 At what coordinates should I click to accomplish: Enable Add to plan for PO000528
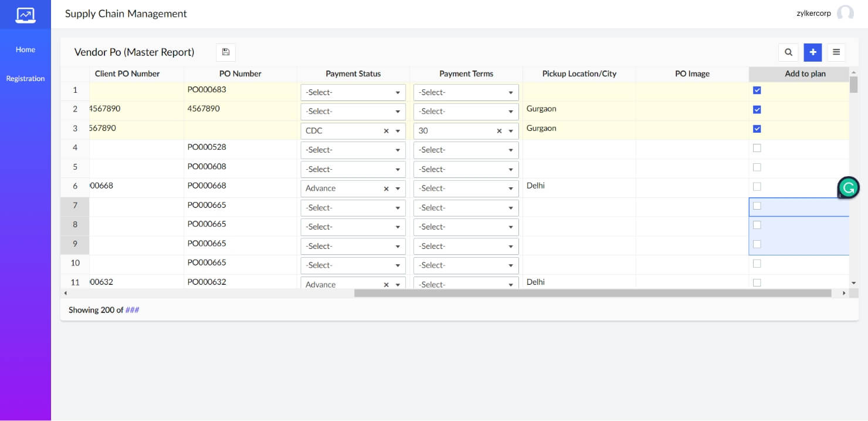pos(757,148)
